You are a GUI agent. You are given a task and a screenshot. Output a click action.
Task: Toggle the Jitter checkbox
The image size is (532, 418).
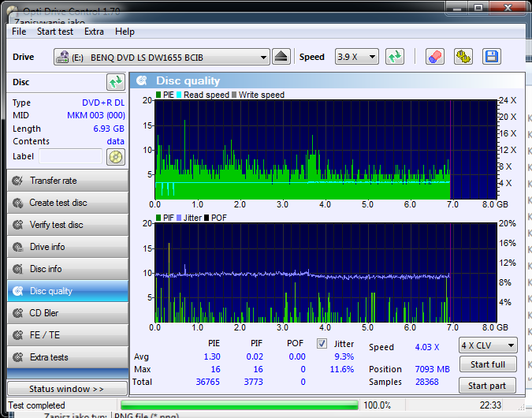tap(322, 344)
